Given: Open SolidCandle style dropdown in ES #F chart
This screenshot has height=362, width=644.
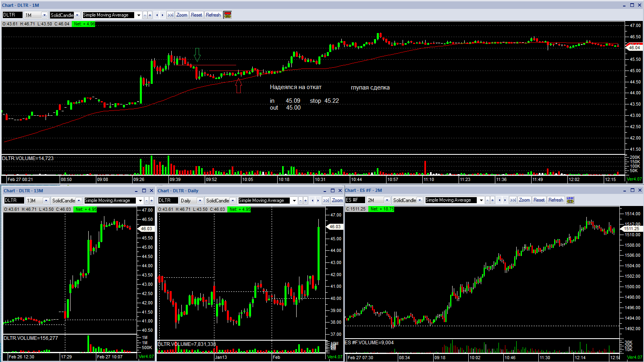Looking at the screenshot, I should point(420,200).
